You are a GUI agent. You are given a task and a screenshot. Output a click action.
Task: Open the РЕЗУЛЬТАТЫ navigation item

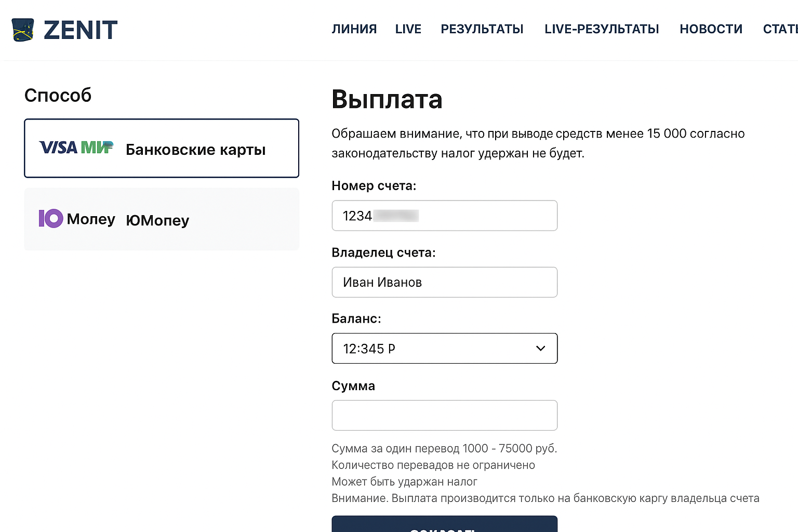click(482, 29)
